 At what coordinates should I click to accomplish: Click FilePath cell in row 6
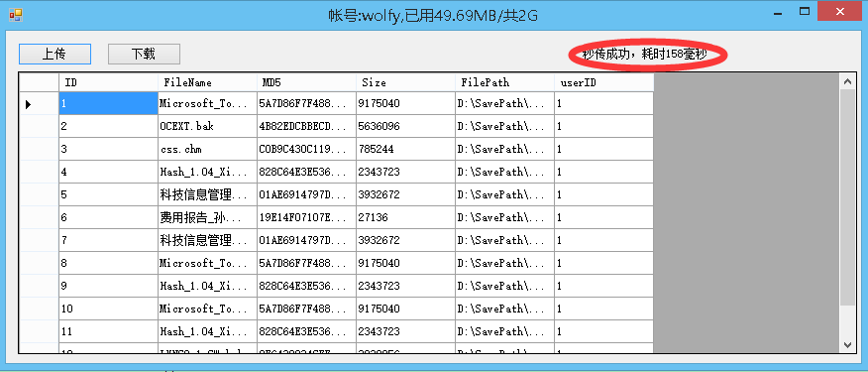click(505, 217)
